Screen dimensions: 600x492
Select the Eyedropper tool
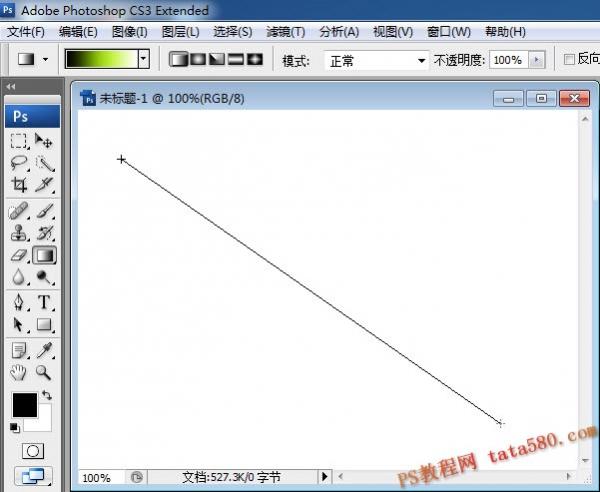coord(44,350)
